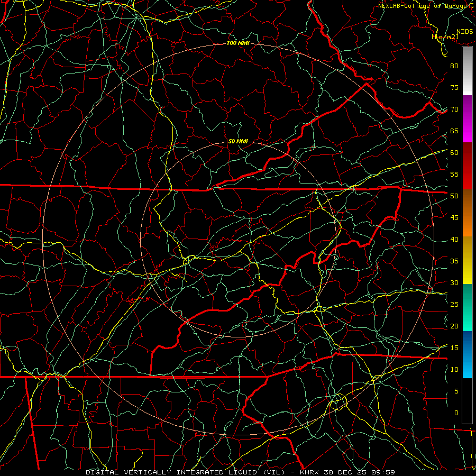Click the 35 value on the VIL scale
The height and width of the screenshot is (476, 476).
coord(454,261)
